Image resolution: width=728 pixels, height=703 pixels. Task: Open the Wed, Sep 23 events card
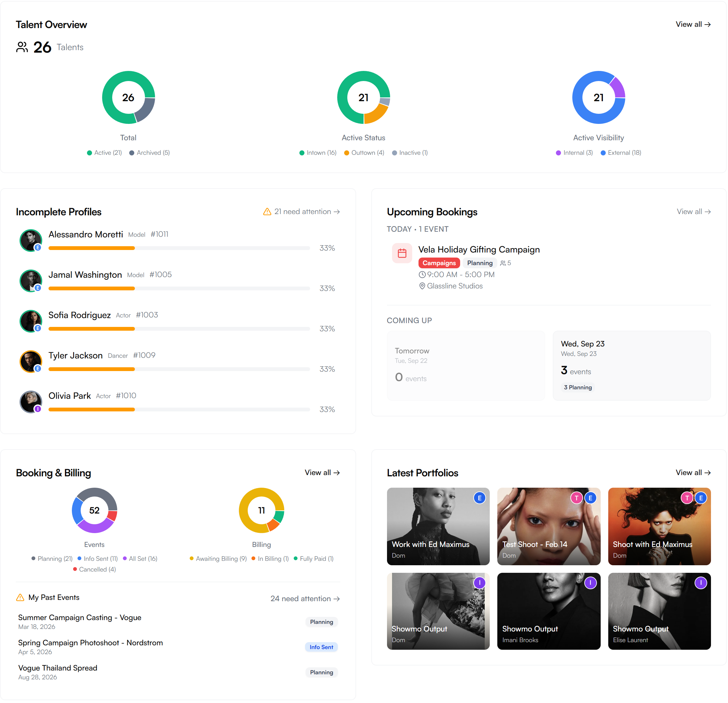click(x=632, y=366)
